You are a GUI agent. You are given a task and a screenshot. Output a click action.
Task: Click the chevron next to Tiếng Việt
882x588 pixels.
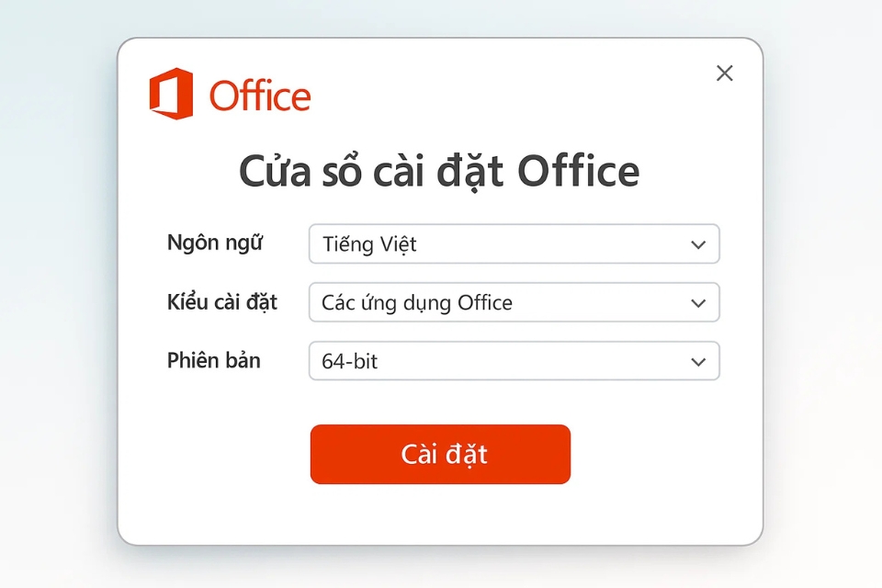pyautogui.click(x=698, y=244)
